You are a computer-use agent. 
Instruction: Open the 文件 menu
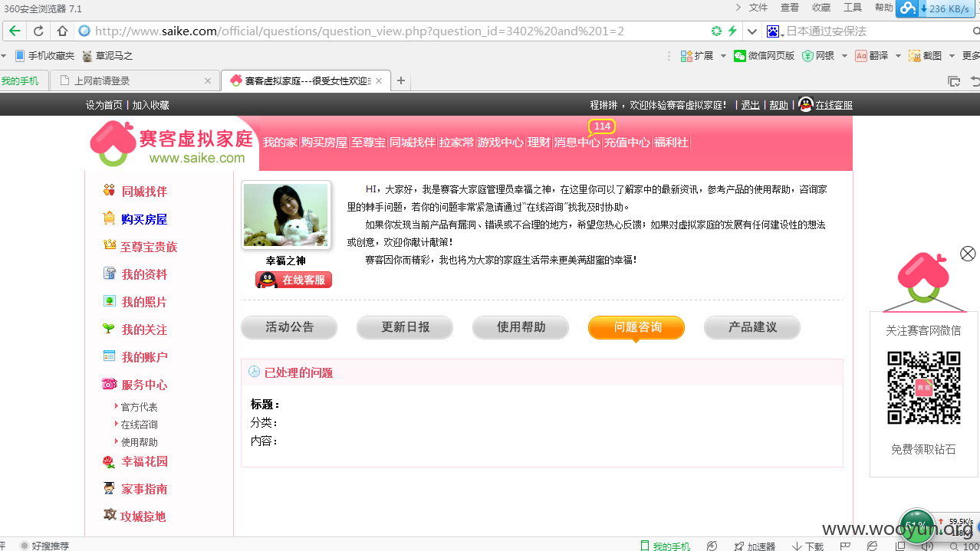[x=758, y=8]
